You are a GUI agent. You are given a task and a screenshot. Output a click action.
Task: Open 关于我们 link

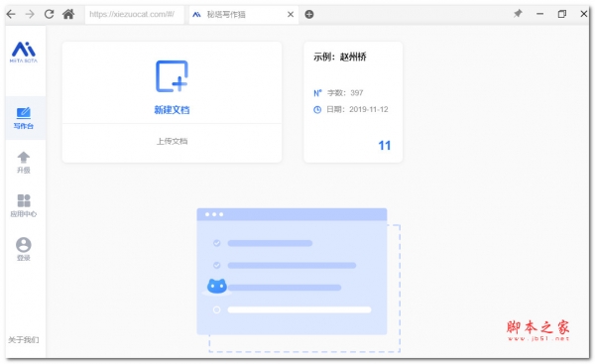(x=24, y=340)
